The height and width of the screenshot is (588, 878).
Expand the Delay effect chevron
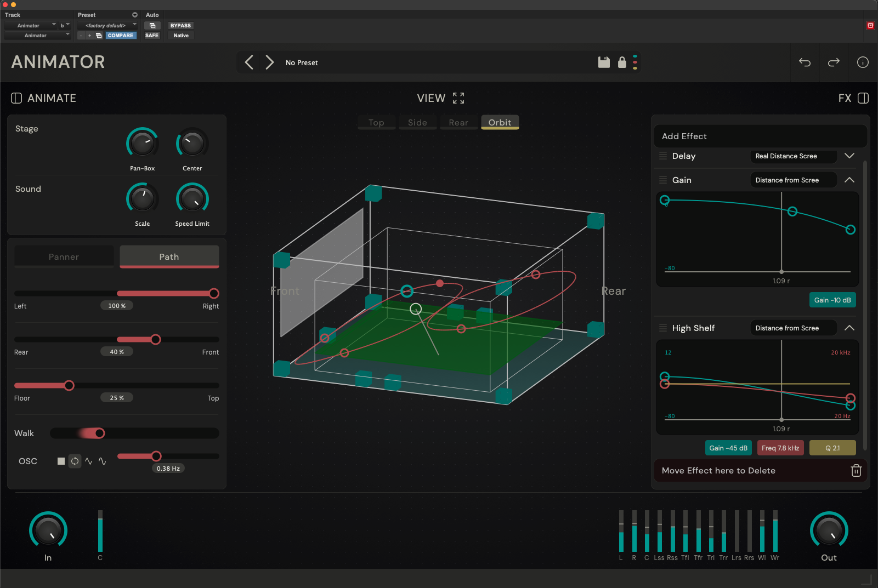(x=849, y=156)
